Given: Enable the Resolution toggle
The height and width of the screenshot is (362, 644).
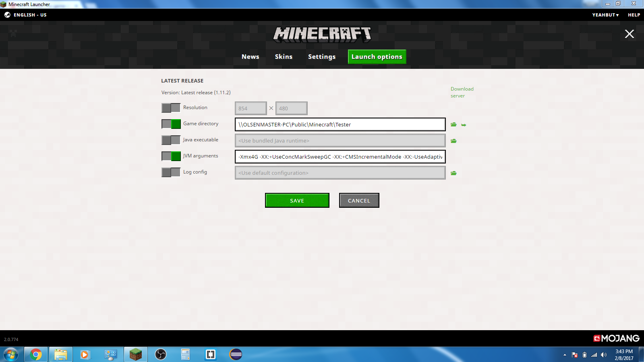Looking at the screenshot, I should coord(171,108).
